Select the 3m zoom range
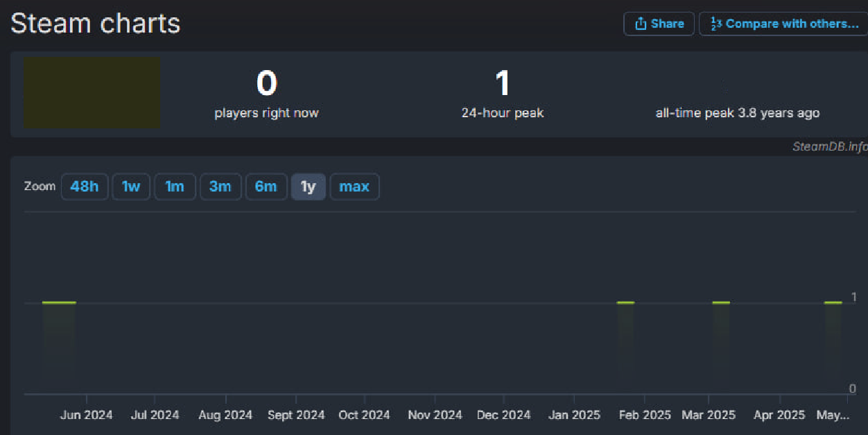Image resolution: width=868 pixels, height=435 pixels. coord(220,187)
